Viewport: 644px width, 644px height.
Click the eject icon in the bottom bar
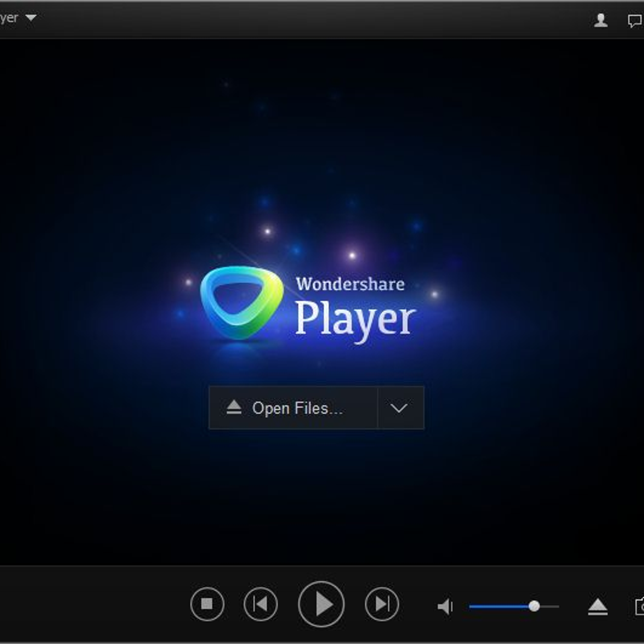(598, 607)
